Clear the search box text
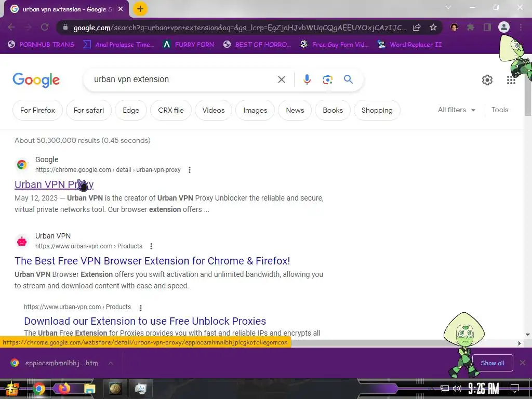Image resolution: width=532 pixels, height=399 pixels. (x=281, y=79)
